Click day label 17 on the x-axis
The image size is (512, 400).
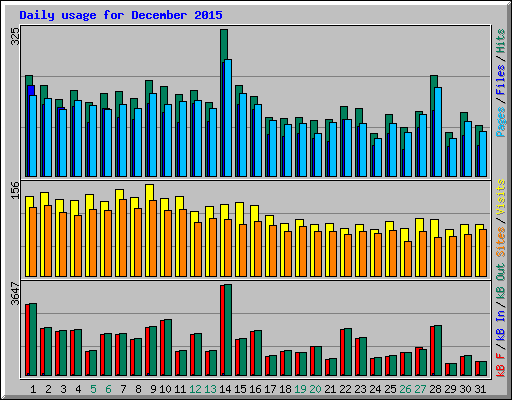pyautogui.click(x=270, y=389)
